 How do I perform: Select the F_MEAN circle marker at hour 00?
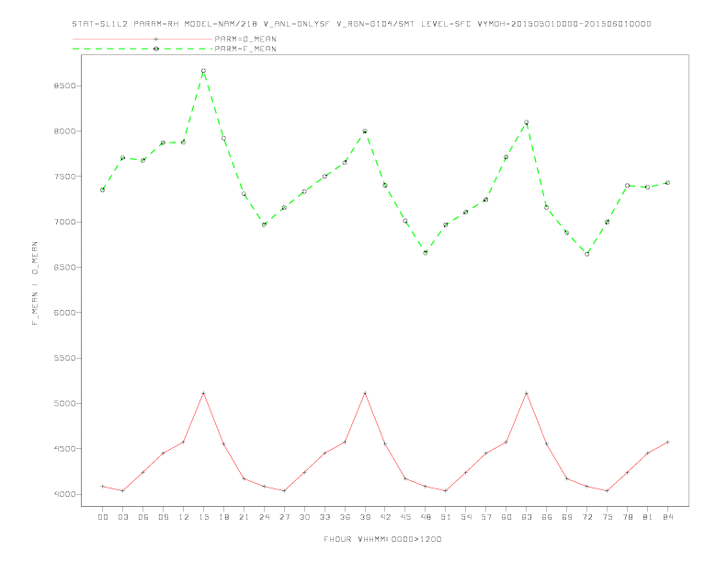[103, 190]
